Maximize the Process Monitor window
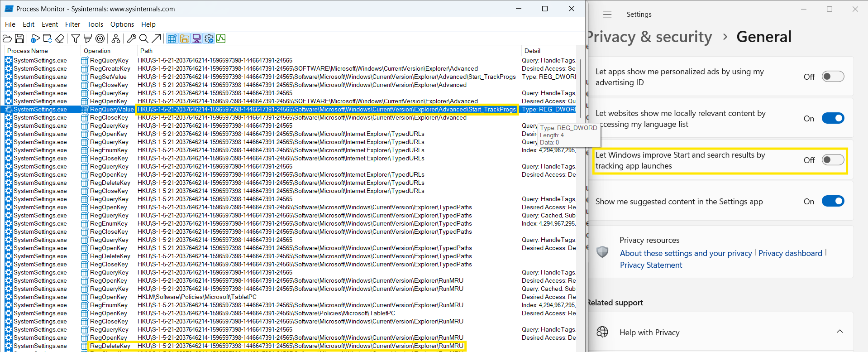This screenshot has height=352, width=868. pos(545,9)
